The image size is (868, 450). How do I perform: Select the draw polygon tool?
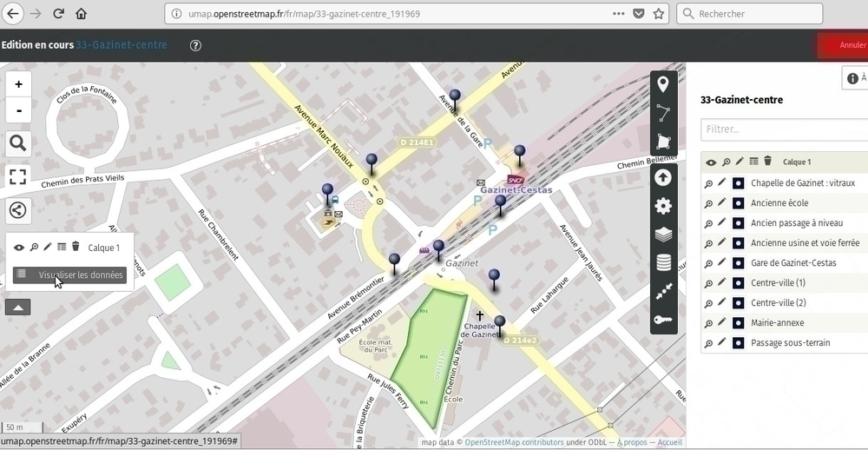(x=663, y=142)
